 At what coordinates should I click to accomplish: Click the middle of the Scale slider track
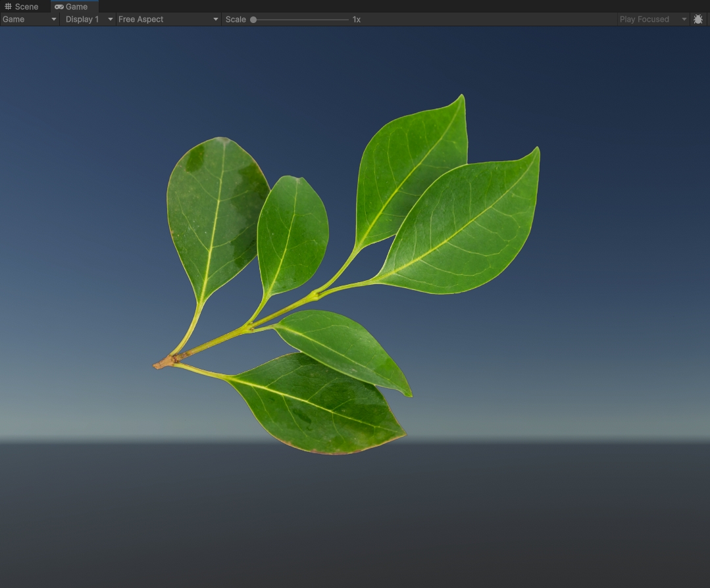(x=301, y=20)
